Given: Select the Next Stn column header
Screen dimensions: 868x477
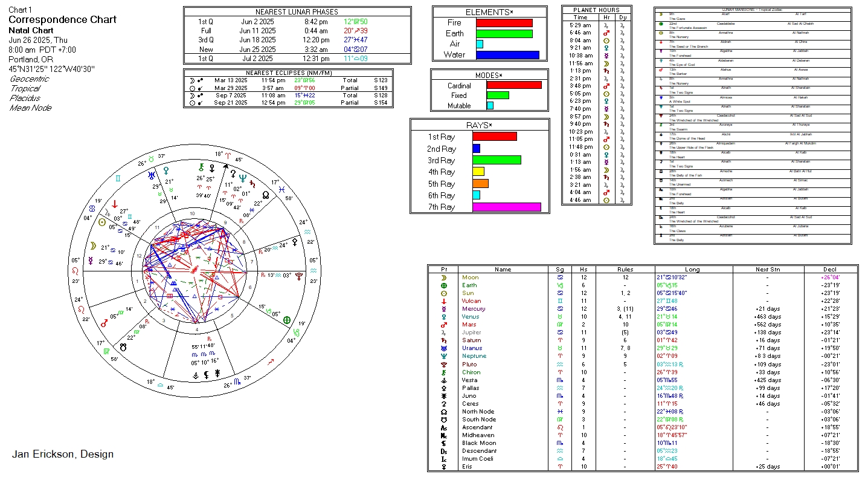Looking at the screenshot, I should click(x=767, y=269).
